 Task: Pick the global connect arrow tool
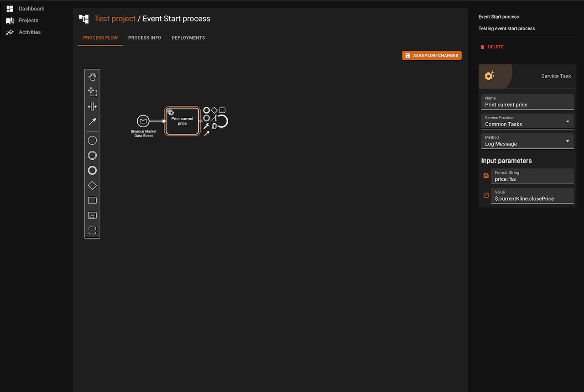pyautogui.click(x=92, y=121)
